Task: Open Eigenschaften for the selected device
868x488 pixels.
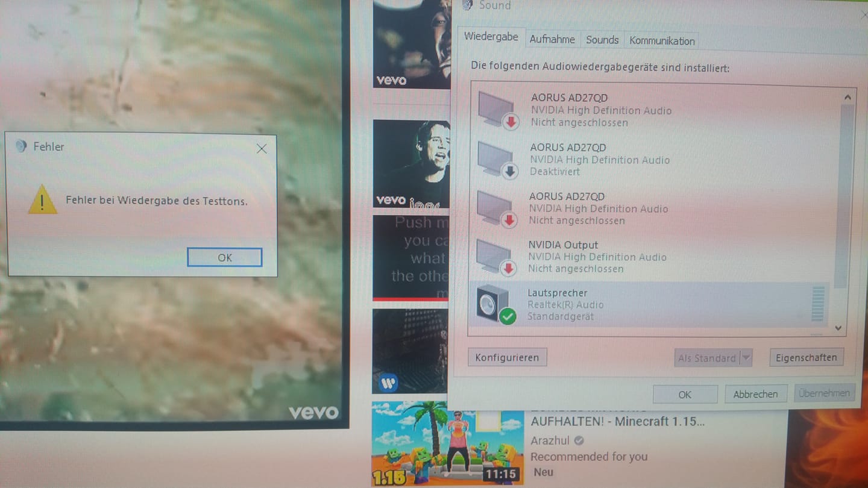Action: click(806, 357)
